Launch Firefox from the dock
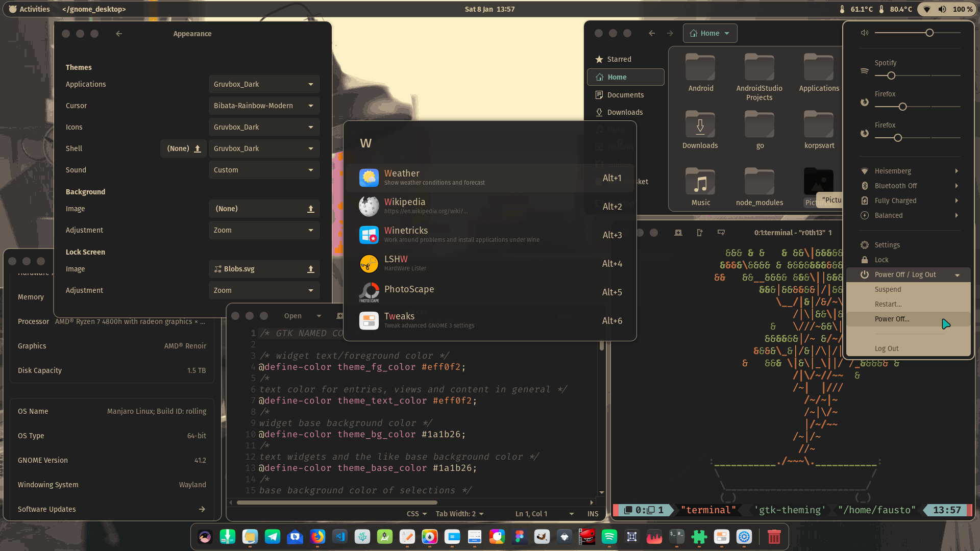Image resolution: width=980 pixels, height=551 pixels. pos(317,537)
